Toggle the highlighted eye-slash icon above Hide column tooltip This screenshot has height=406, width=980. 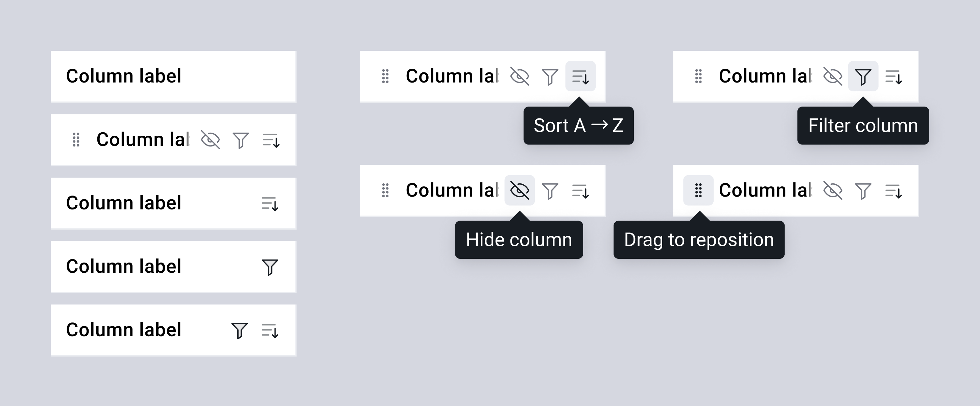point(519,190)
